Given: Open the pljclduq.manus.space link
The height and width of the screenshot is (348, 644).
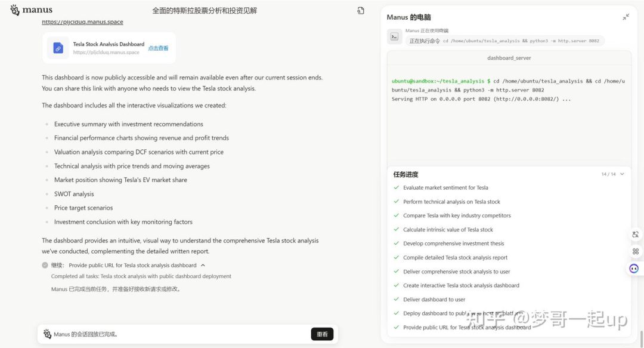Looking at the screenshot, I should tap(82, 22).
